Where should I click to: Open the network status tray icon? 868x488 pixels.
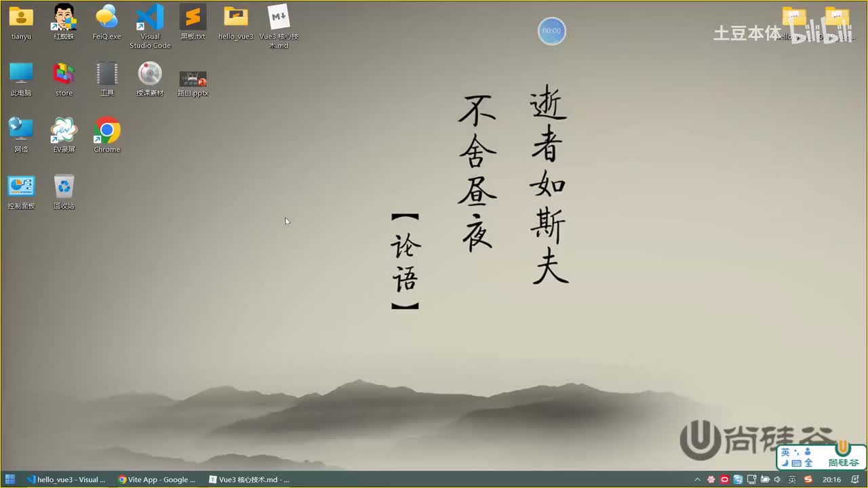pos(751,480)
